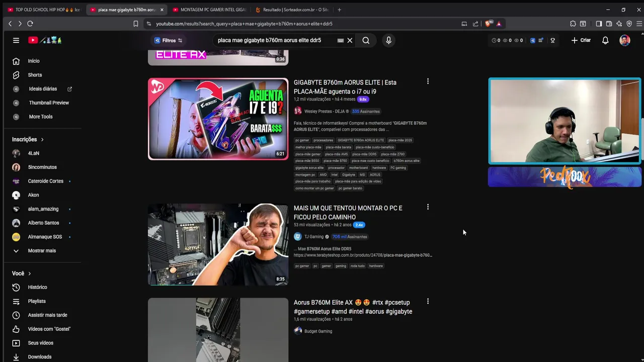This screenshot has width=644, height=362.
Task: Open the browser extensions puzzle icon
Action: 573,24
